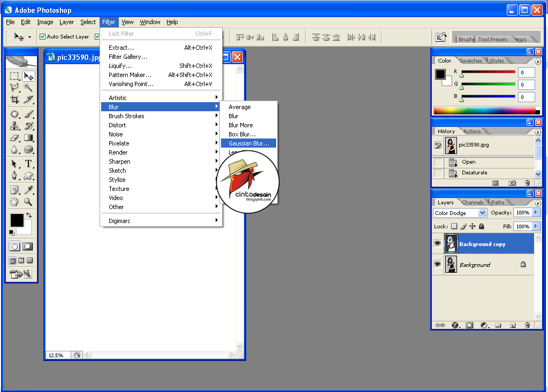
Task: Select the Notes tool
Action: (x=14, y=190)
